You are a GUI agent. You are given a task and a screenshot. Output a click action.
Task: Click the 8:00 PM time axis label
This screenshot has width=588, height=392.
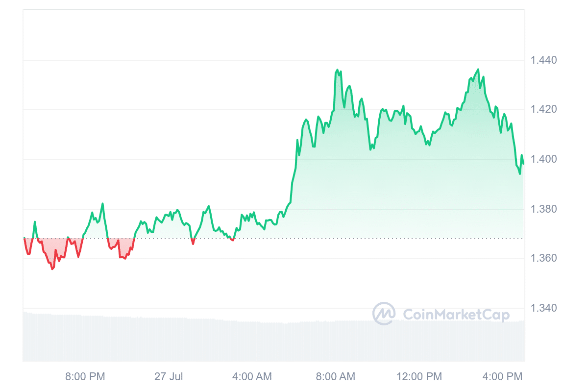pyautogui.click(x=85, y=377)
